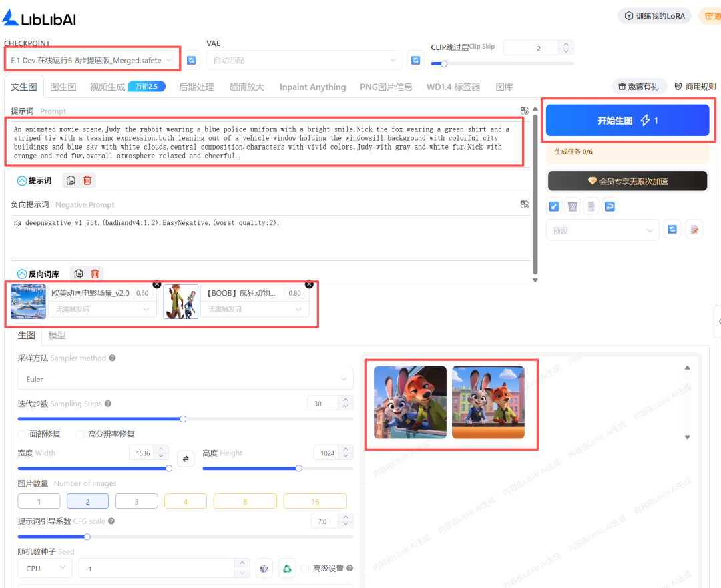Tick the 高级设置 checkbox
The height and width of the screenshot is (588, 721).
(x=305, y=568)
